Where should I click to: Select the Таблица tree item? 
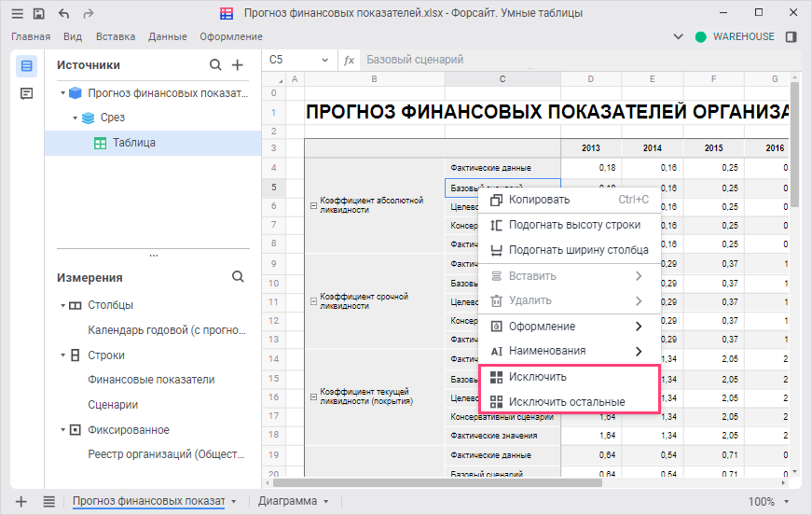[153, 143]
